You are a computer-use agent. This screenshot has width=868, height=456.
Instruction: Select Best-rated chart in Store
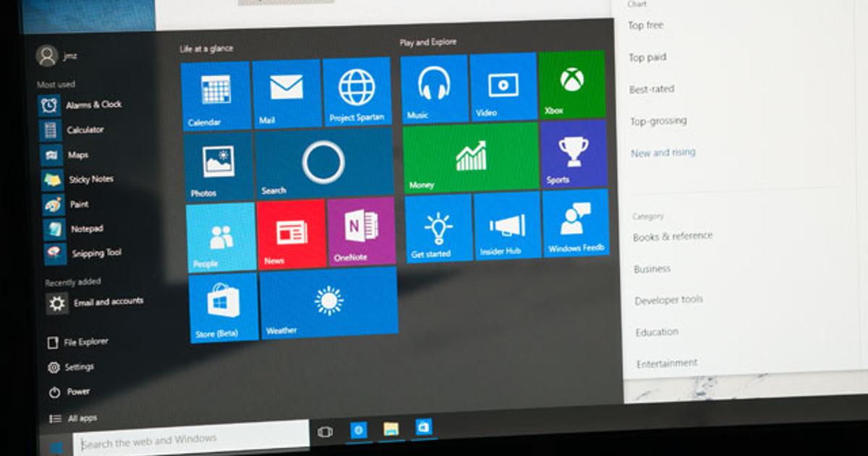click(652, 89)
